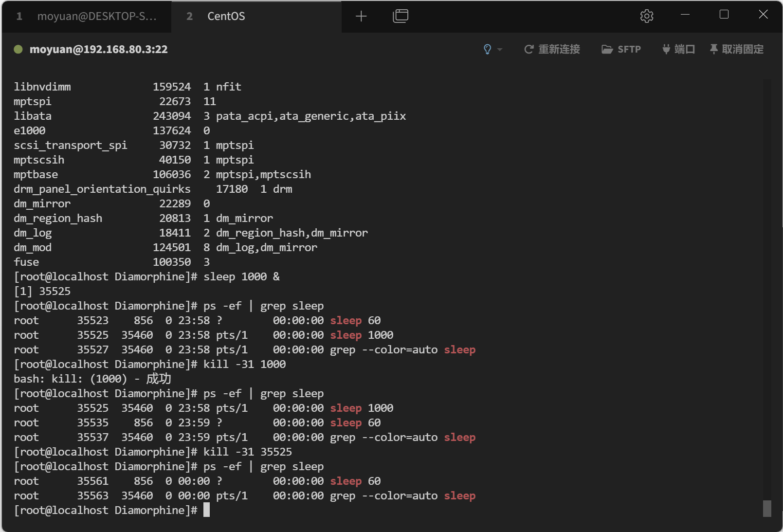
Task: Click the 'kill -31 35525' command line
Action: click(247, 452)
